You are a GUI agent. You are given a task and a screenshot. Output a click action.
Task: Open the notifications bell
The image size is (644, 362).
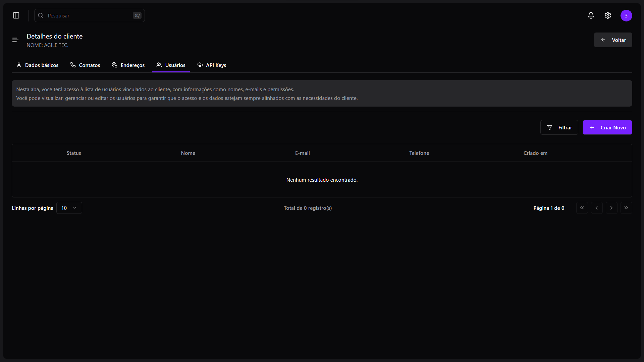(x=591, y=15)
